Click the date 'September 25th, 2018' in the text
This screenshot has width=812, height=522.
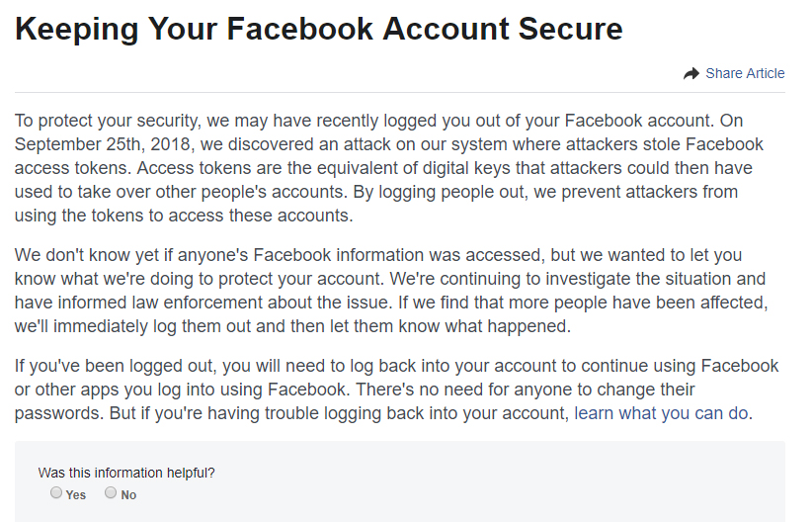pos(103,144)
